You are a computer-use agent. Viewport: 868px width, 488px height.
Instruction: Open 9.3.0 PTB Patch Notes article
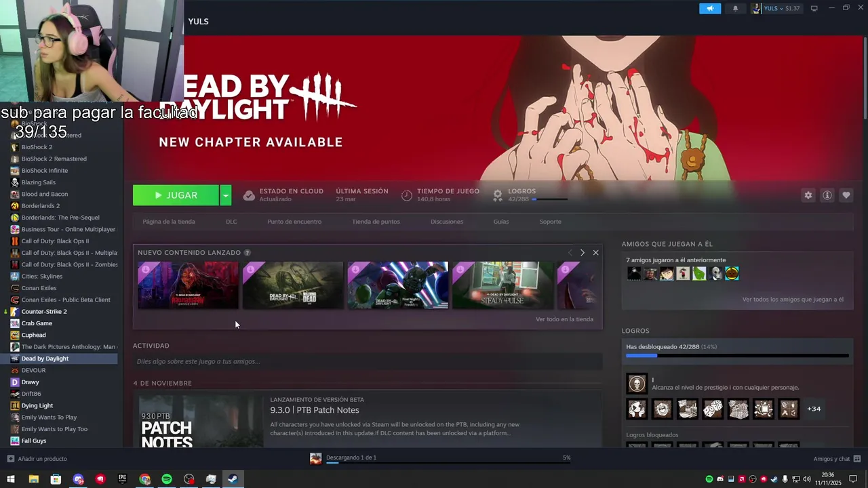315,410
